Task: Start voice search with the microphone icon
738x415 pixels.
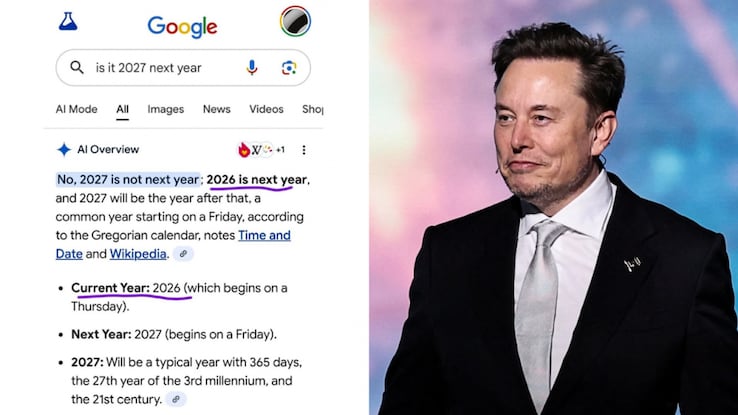Action: 252,68
